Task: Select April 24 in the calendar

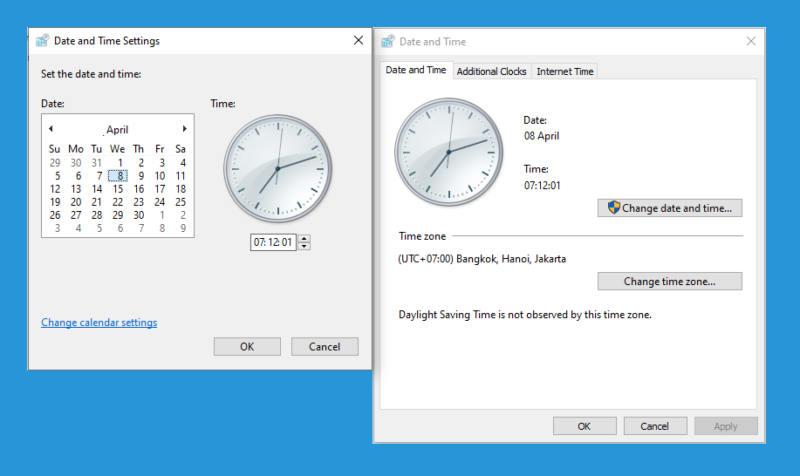Action: point(160,202)
